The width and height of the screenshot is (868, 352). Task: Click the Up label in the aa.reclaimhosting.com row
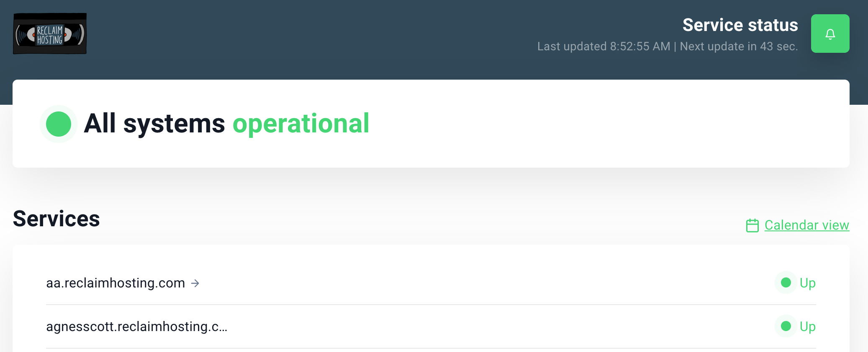pyautogui.click(x=808, y=283)
